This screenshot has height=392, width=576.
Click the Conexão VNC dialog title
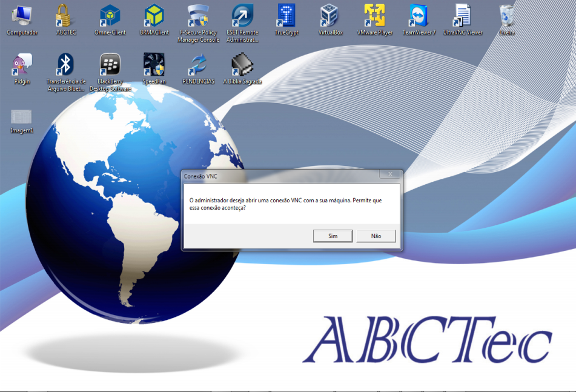click(x=200, y=176)
